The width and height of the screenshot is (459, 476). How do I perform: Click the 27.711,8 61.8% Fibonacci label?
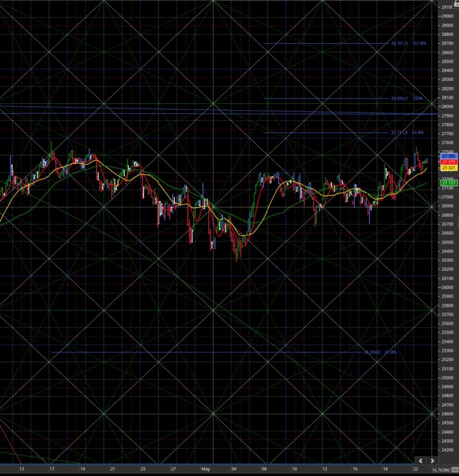(407, 132)
